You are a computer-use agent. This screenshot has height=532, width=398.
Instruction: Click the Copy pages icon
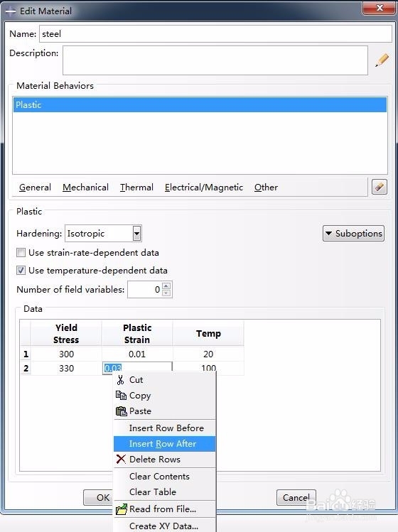click(121, 395)
